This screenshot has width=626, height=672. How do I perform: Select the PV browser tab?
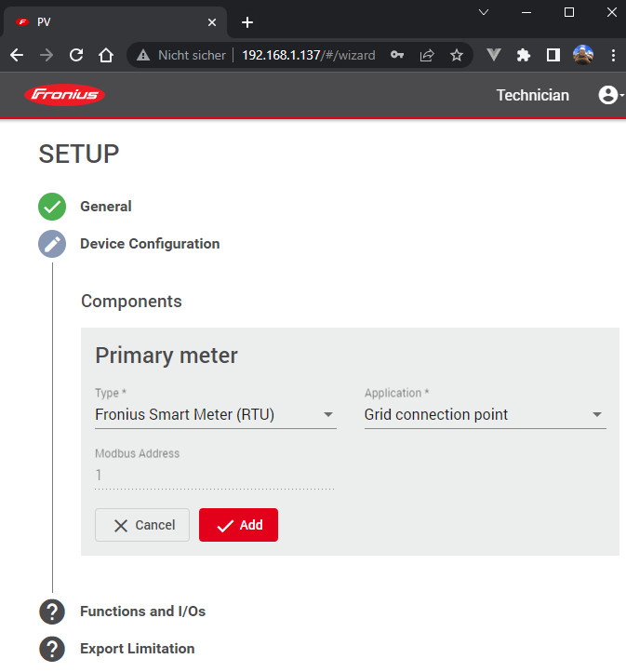112,21
